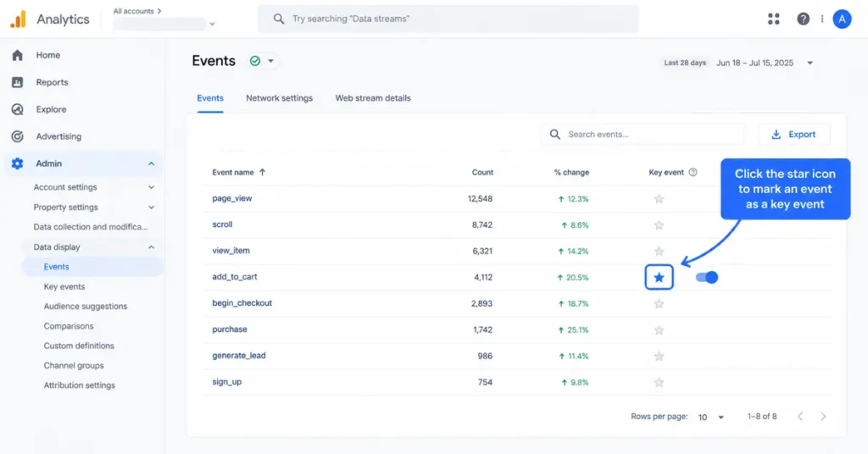The height and width of the screenshot is (454, 868).
Task: Open the help question mark icon
Action: (803, 19)
